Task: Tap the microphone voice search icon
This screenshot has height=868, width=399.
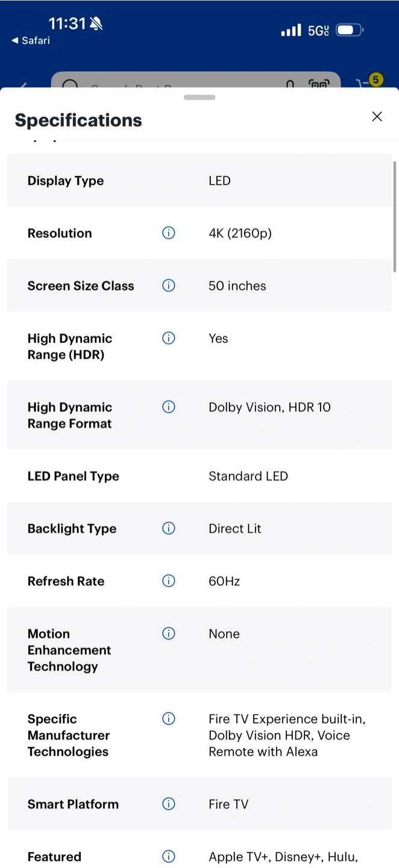Action: [x=290, y=84]
